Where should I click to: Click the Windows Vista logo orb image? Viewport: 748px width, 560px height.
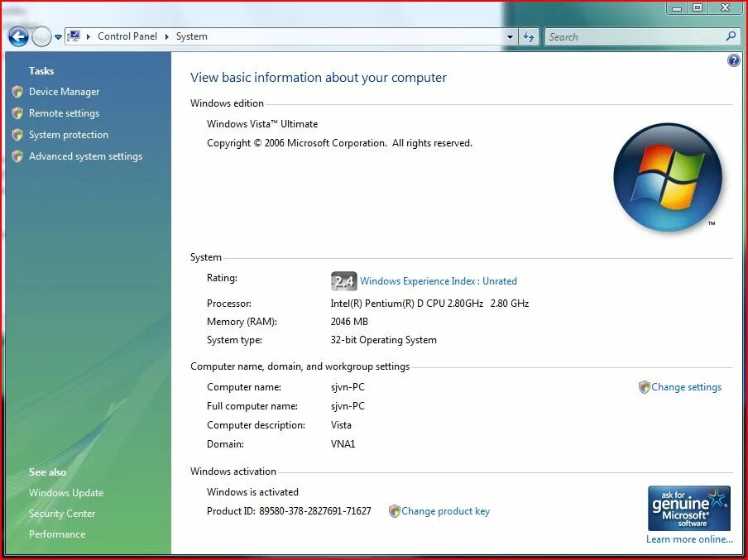tap(668, 178)
